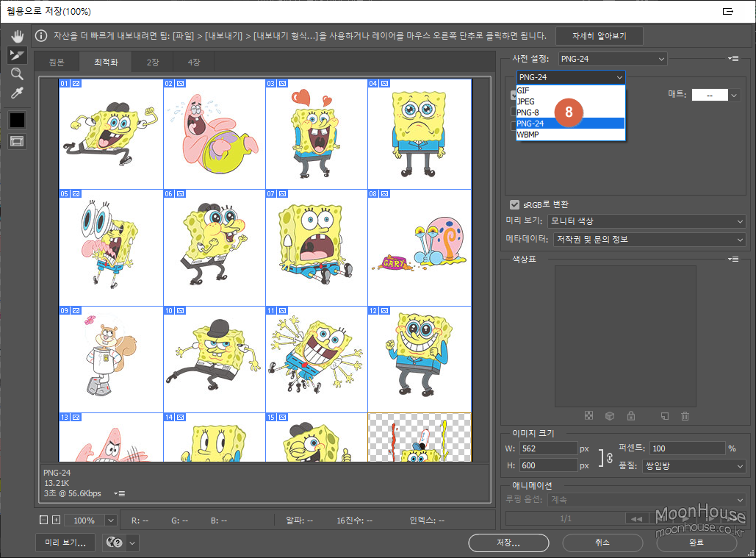The width and height of the screenshot is (756, 558).
Task: Select the Hand tool
Action: 18,36
